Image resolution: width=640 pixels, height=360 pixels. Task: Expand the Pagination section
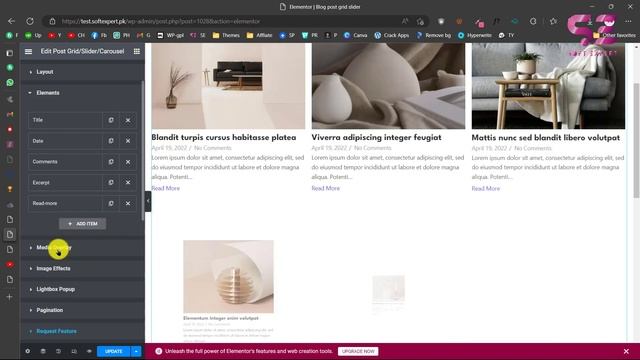click(x=82, y=310)
